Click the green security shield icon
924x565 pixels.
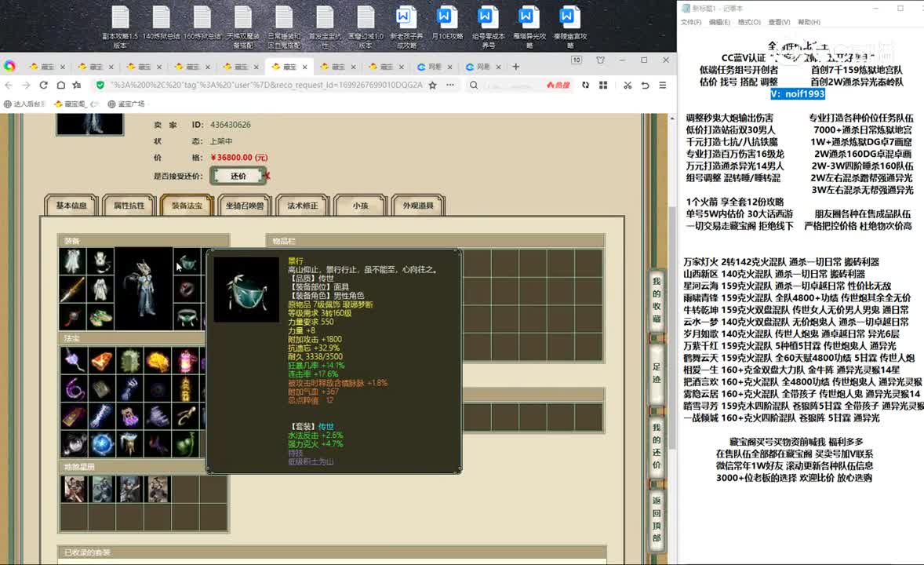100,85
